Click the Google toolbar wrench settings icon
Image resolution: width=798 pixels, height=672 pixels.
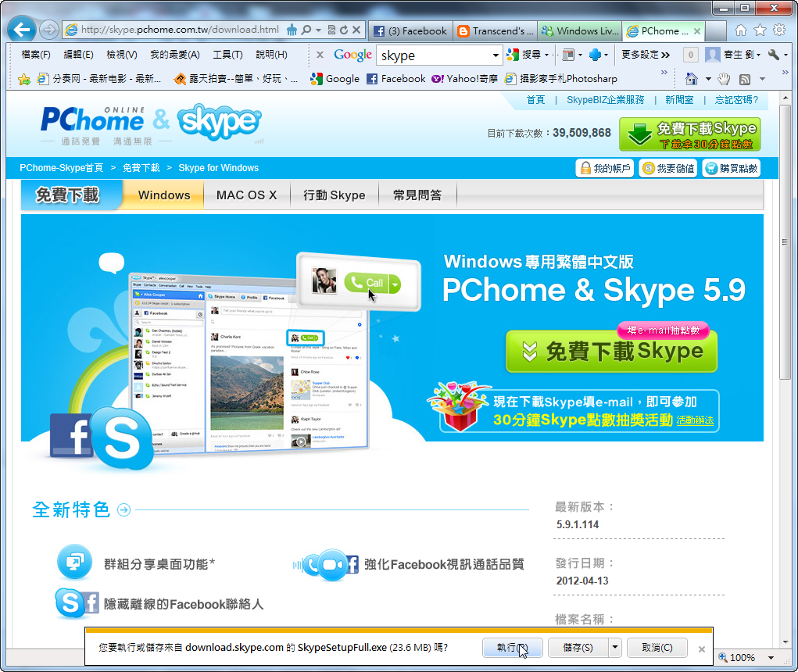pos(774,55)
